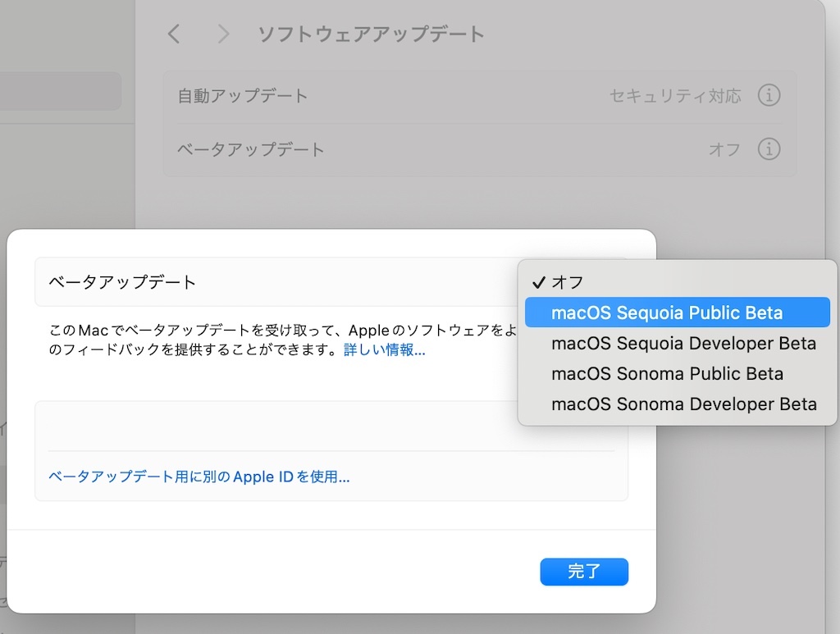This screenshot has height=634, width=840.
Task: Choose macOS Sequoia Developer Beta
Action: click(x=677, y=343)
